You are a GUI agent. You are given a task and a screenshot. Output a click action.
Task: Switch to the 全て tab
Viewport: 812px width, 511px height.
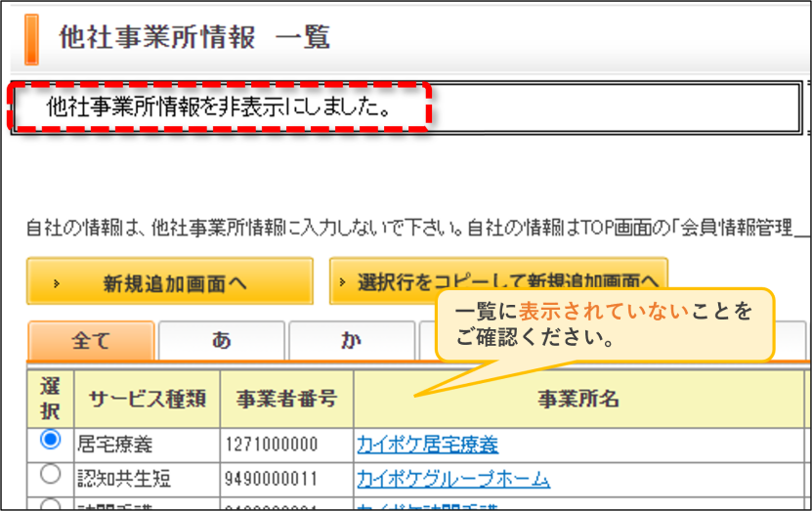point(91,341)
